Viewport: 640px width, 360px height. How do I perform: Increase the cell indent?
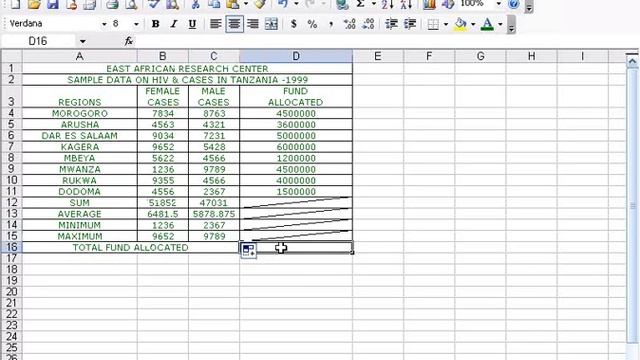410,24
